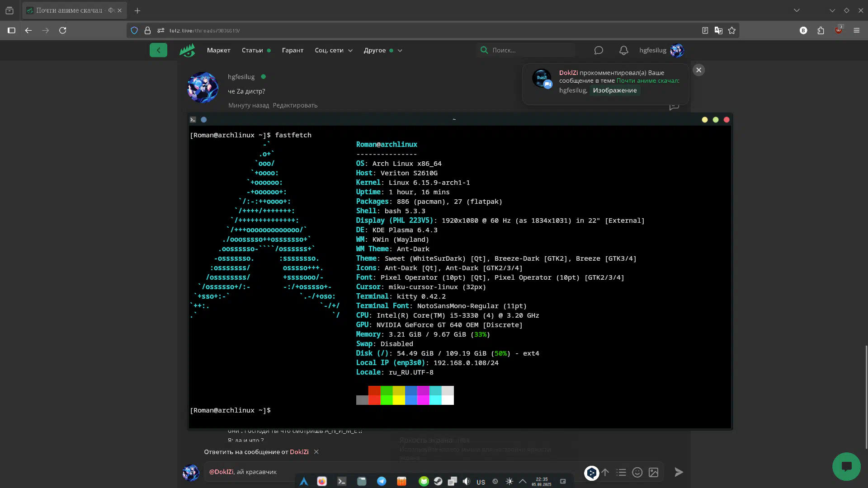868x488 pixels.
Task: Open Steam tray icon
Action: click(x=438, y=482)
